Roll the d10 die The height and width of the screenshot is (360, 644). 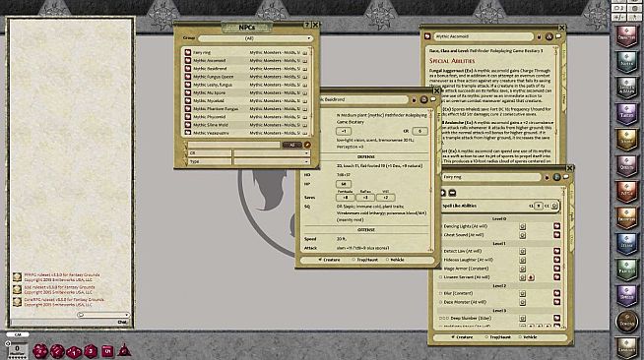pos(74,352)
